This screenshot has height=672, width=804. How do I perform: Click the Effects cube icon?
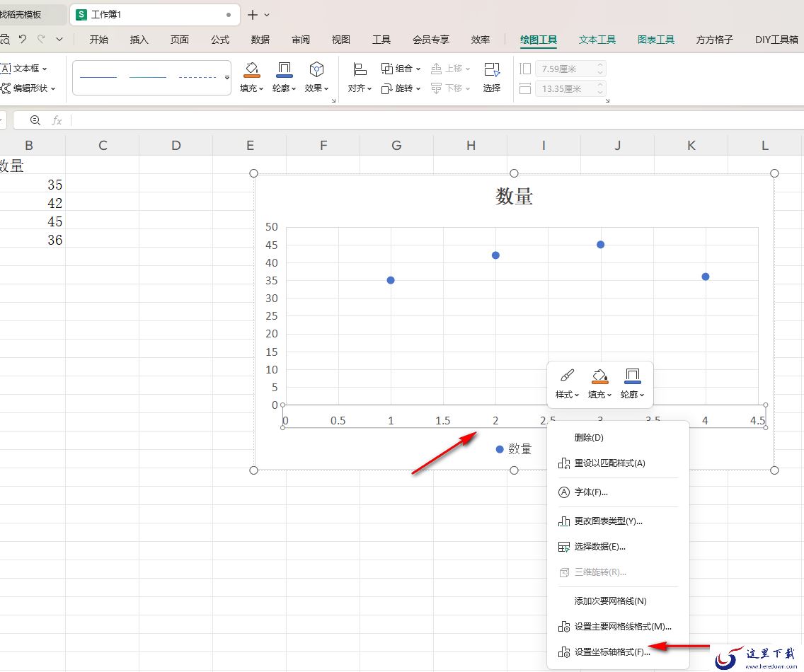(316, 69)
